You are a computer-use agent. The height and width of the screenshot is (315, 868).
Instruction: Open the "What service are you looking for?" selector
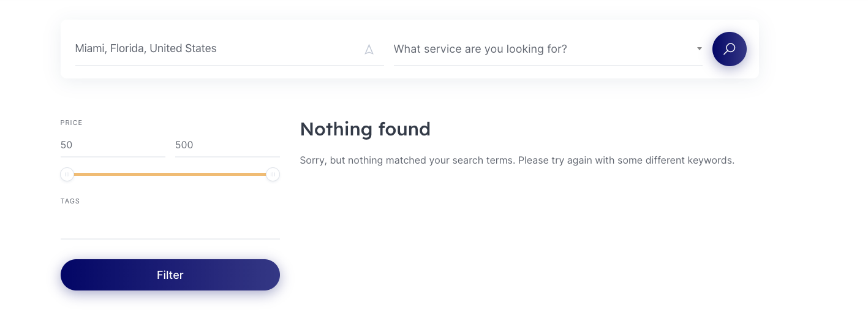[x=548, y=49]
